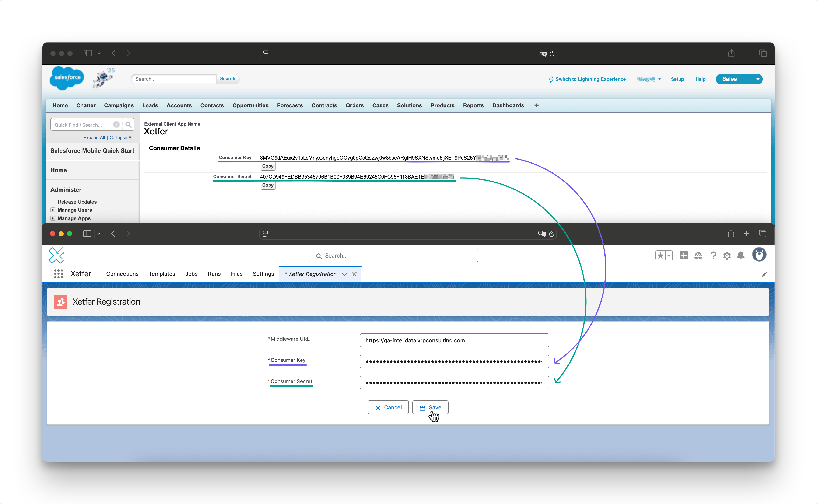Copy the Consumer Key
Viewport: 817px width, 504px height.
[268, 166]
